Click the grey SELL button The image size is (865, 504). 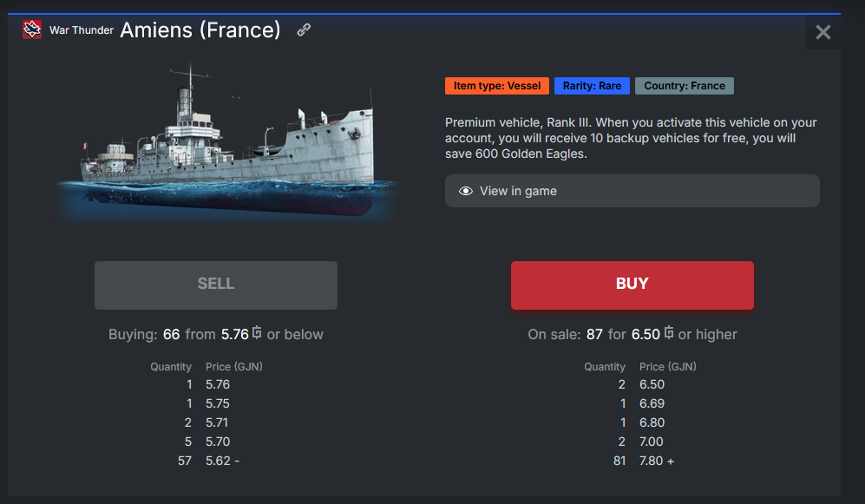point(216,285)
